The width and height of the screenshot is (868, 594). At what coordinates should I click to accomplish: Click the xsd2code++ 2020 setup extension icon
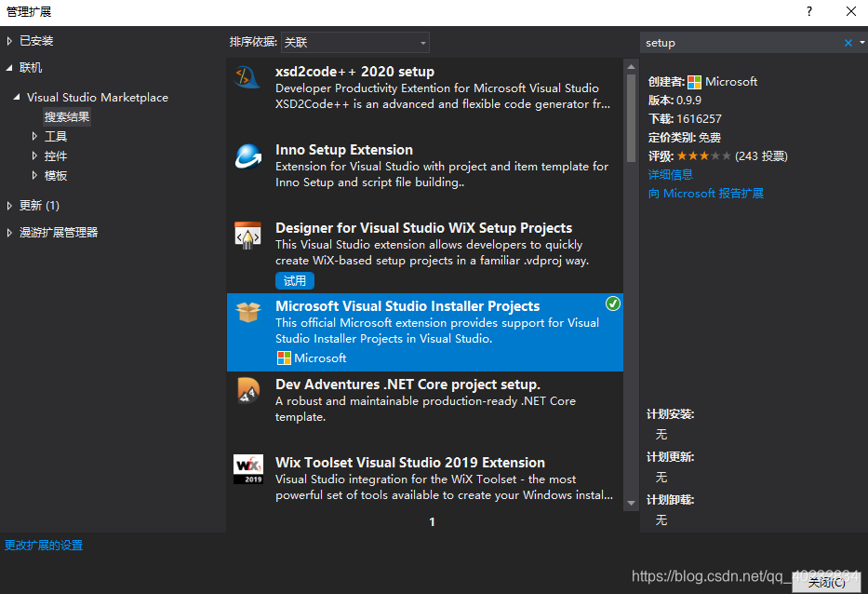[247, 76]
